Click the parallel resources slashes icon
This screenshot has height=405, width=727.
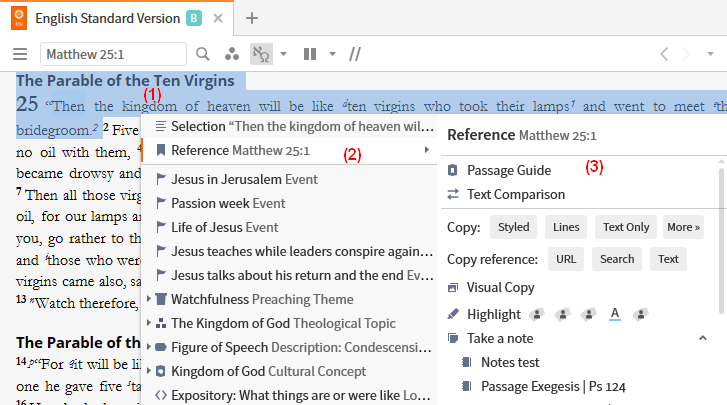[x=355, y=54]
